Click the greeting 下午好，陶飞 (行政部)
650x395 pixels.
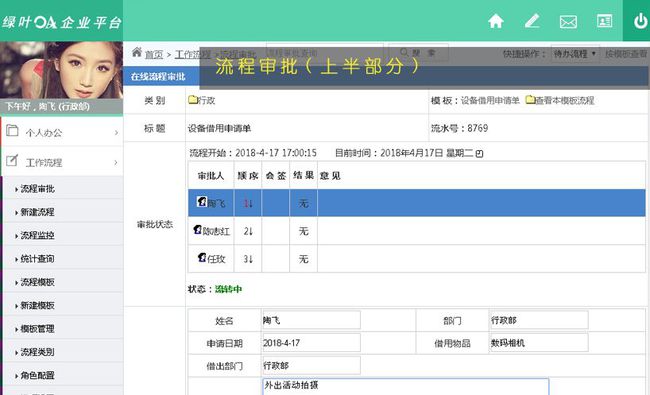(47, 107)
